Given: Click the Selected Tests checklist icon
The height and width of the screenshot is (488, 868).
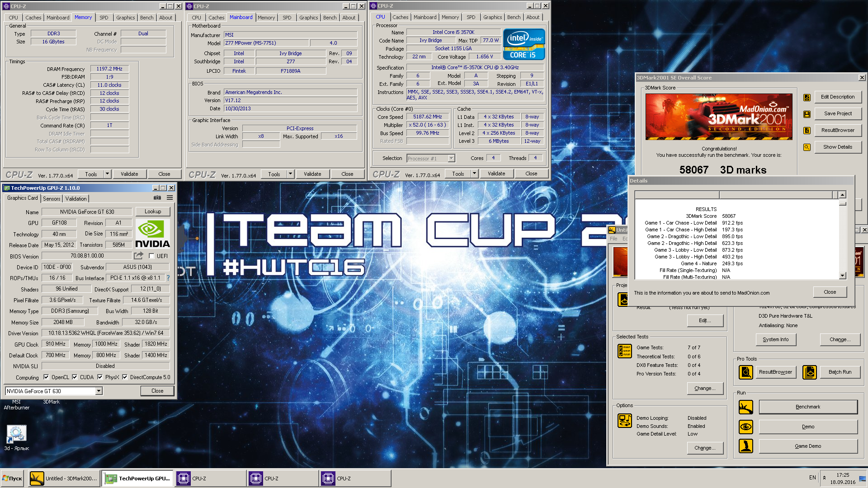Looking at the screenshot, I should coord(625,351).
